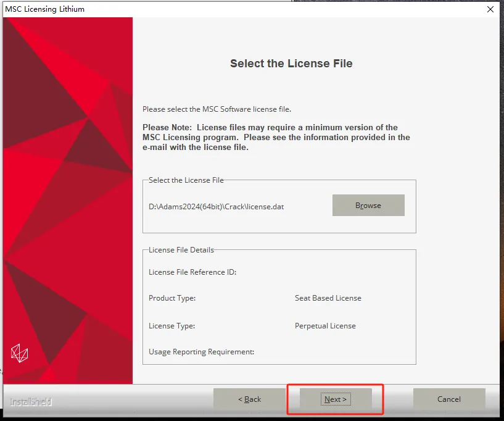Go back using the < Back button
The height and width of the screenshot is (421, 504).
249,399
